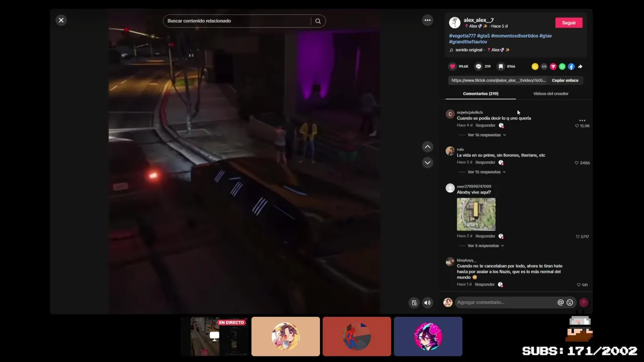Switch to Comentarios (219) tab

tap(480, 94)
